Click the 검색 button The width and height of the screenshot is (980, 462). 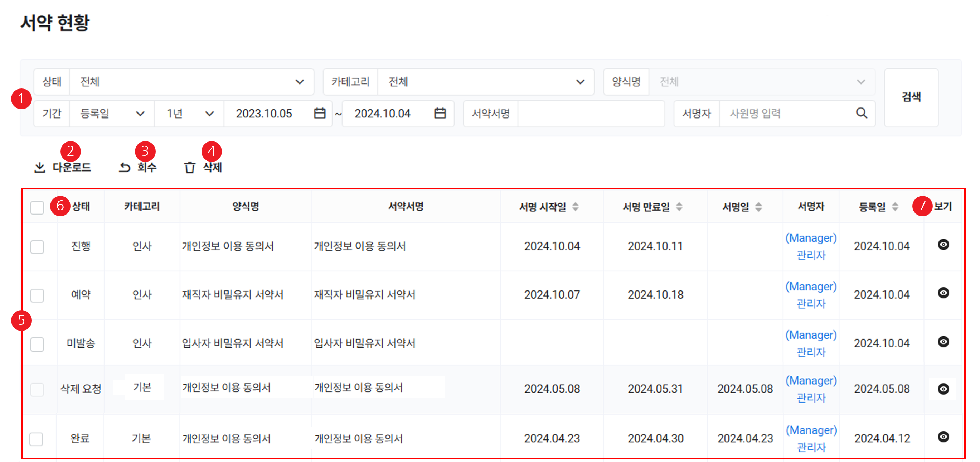(x=911, y=97)
